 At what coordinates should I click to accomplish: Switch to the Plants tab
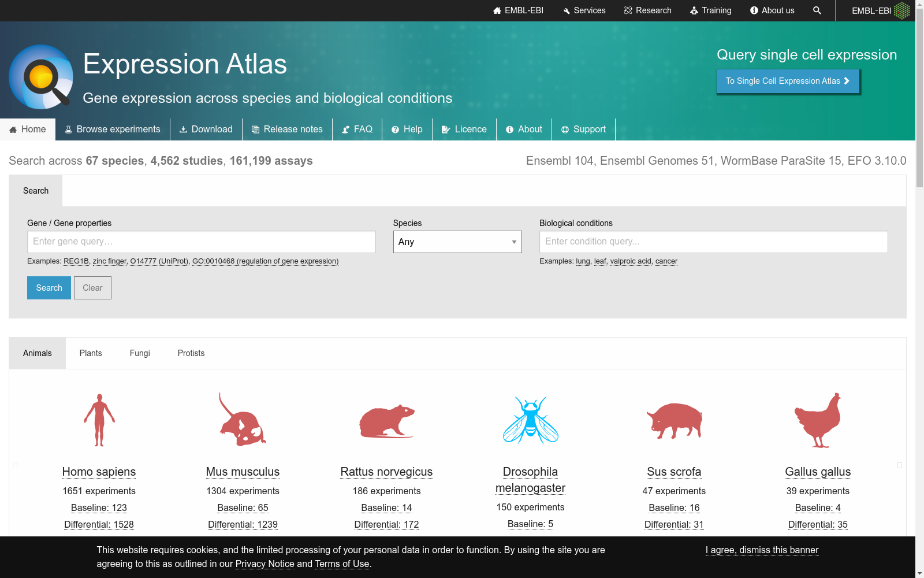pyautogui.click(x=91, y=353)
